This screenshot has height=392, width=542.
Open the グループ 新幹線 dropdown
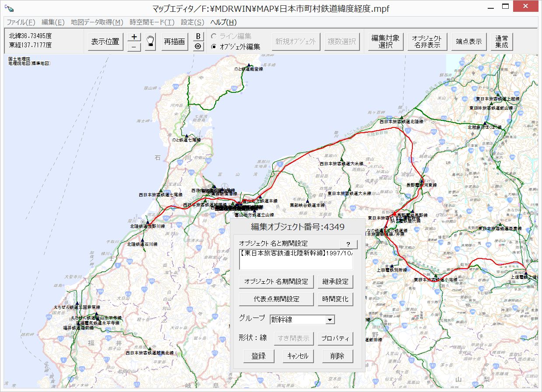coord(330,320)
